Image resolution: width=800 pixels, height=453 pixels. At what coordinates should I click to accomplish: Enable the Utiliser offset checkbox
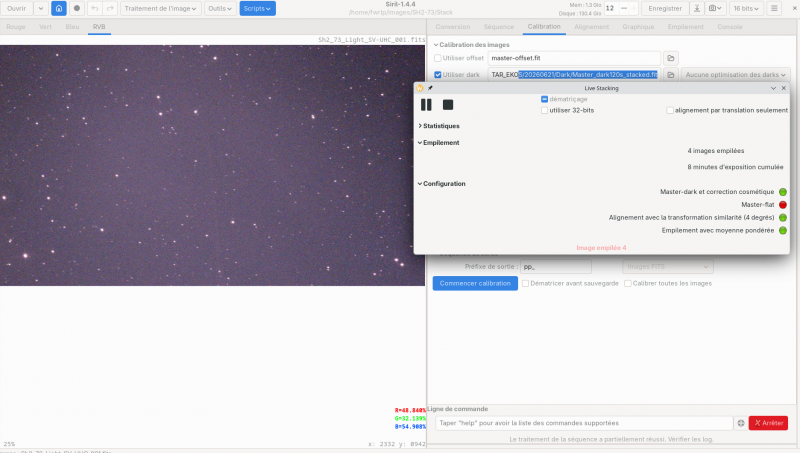coord(438,58)
